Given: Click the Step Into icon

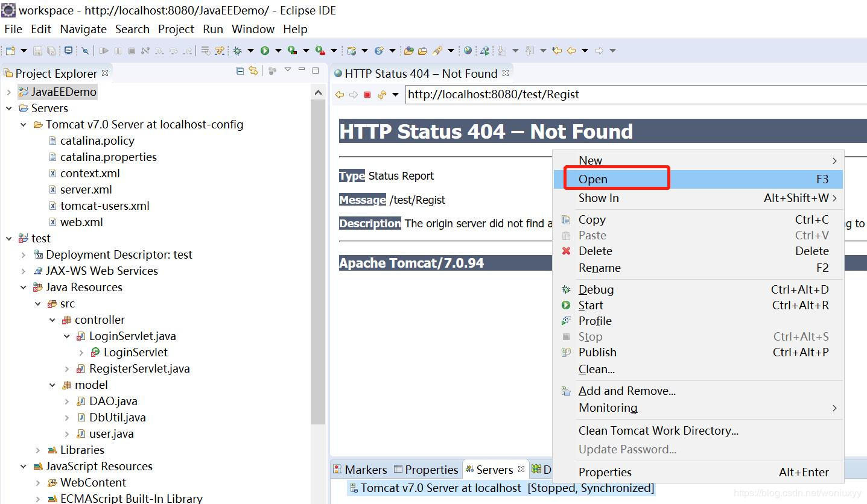Looking at the screenshot, I should tap(159, 51).
